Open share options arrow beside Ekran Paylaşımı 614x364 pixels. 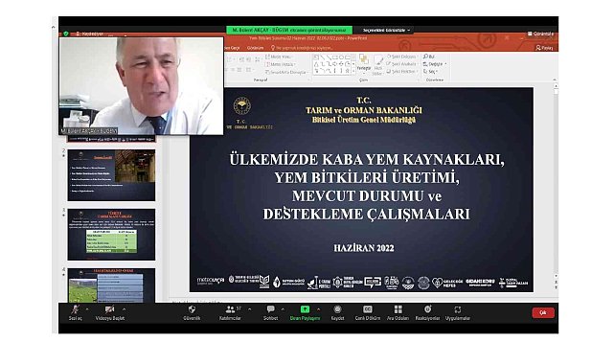[318, 309]
